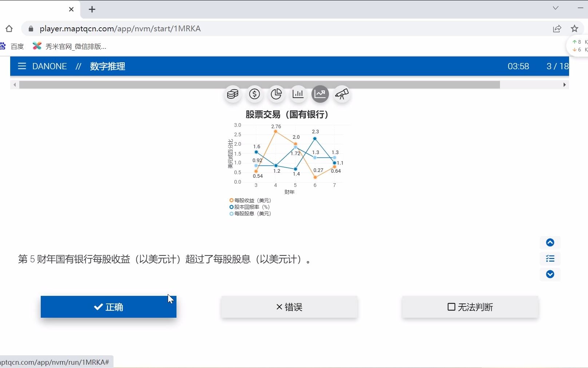The width and height of the screenshot is (588, 368).
Task: Select the line chart data icon
Action: pyautogui.click(x=320, y=94)
